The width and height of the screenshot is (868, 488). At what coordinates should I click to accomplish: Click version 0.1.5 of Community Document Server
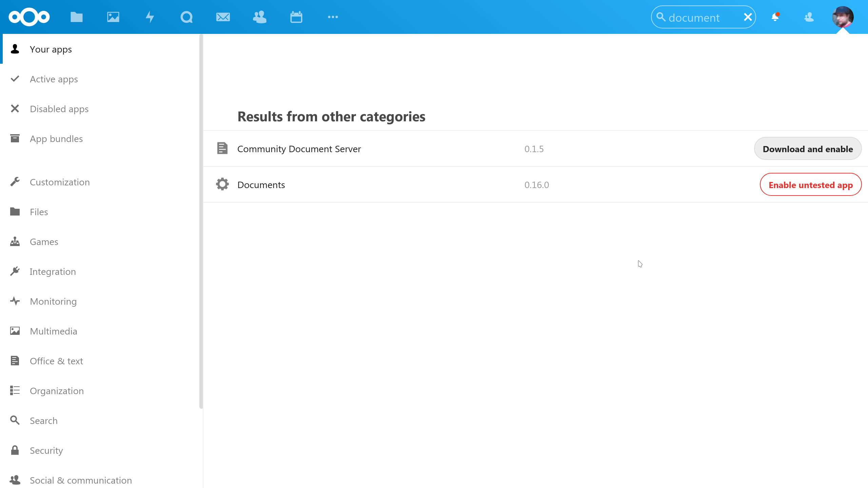click(534, 149)
